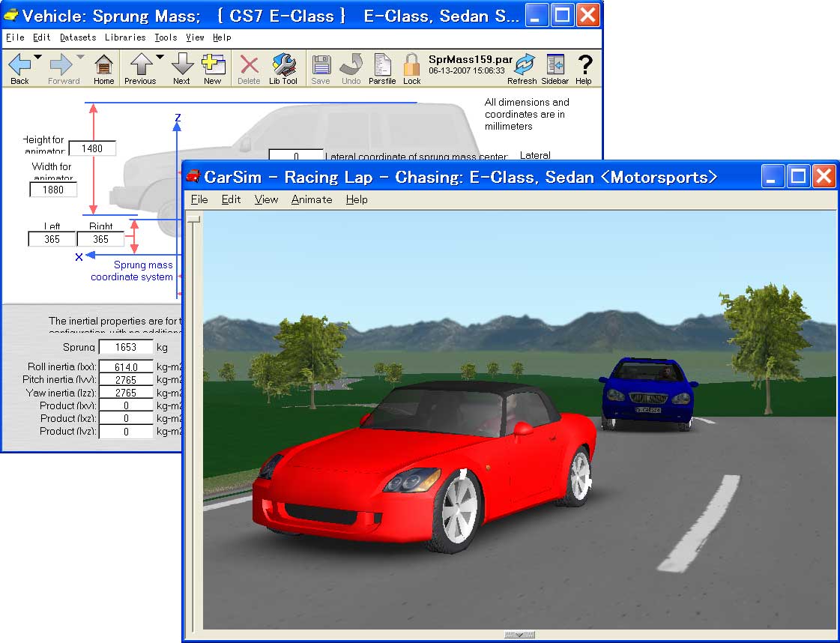Click the 'All dimensions and coordinates' note
The height and width of the screenshot is (643, 840).
527,114
